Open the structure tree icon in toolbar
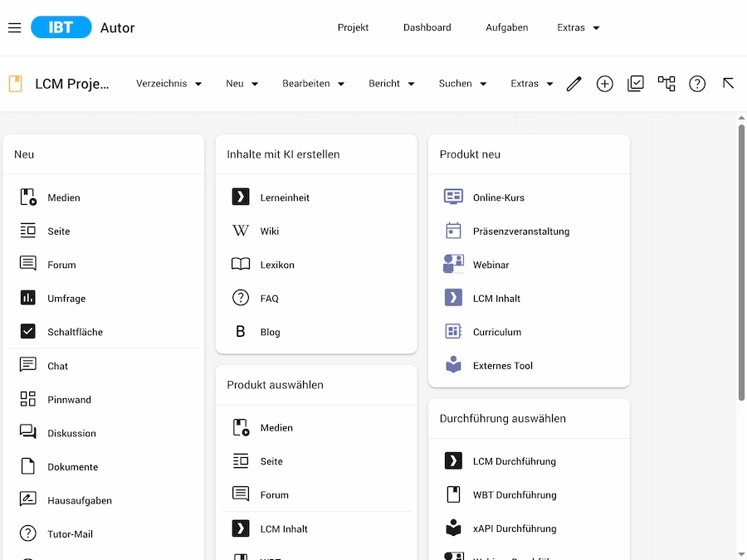This screenshot has height=560, width=747. (666, 84)
